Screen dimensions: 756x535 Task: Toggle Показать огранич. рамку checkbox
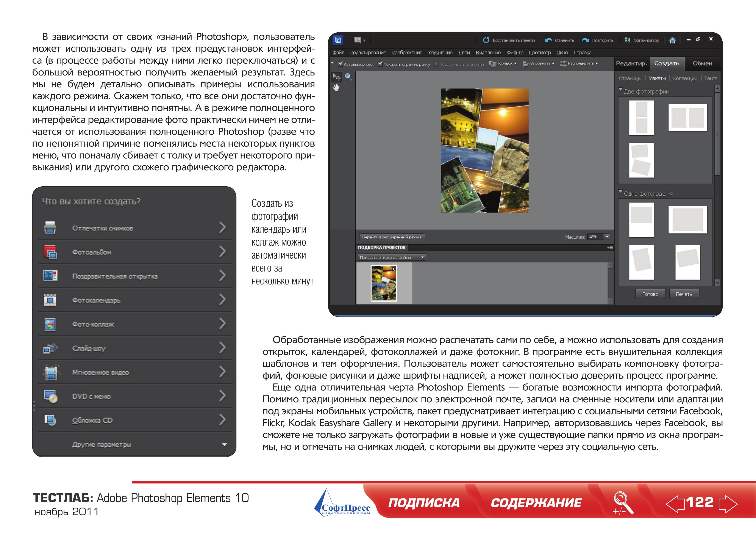click(380, 64)
